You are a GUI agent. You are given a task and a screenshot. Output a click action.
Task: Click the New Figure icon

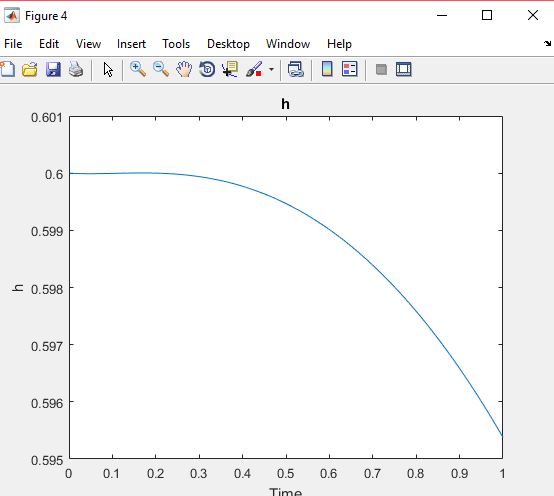(7, 69)
